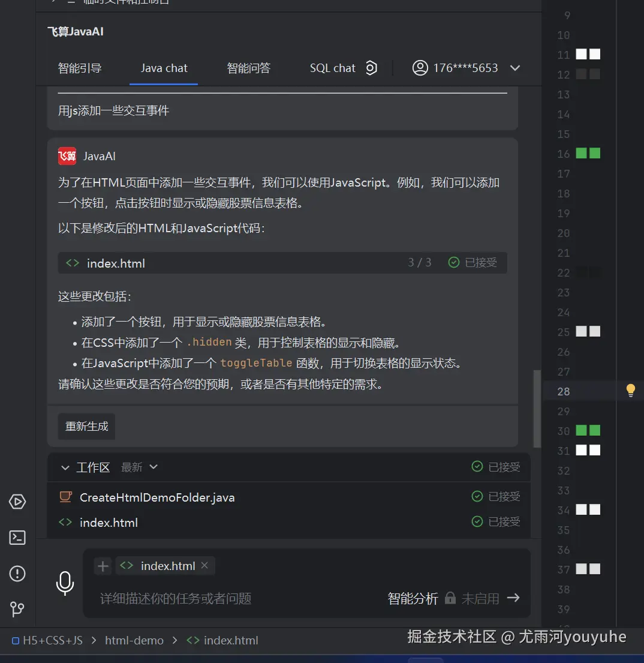Switch to the 智能问答 tab

249,68
